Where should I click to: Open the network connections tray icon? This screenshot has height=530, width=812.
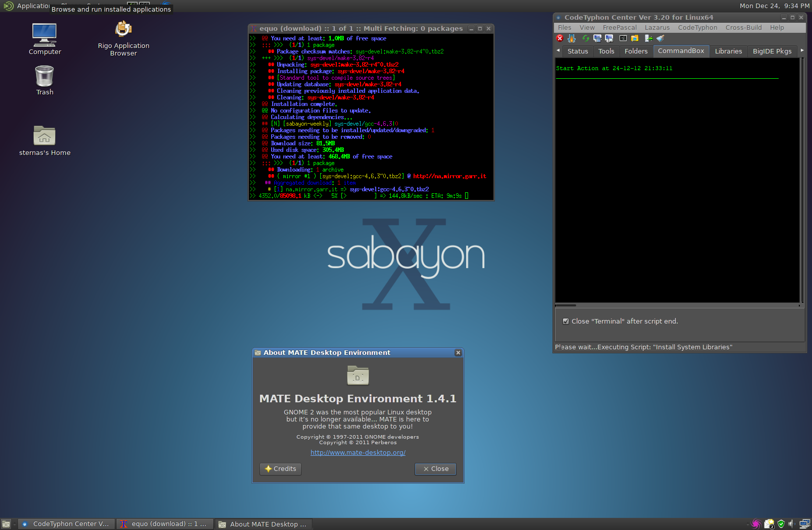[805, 524]
